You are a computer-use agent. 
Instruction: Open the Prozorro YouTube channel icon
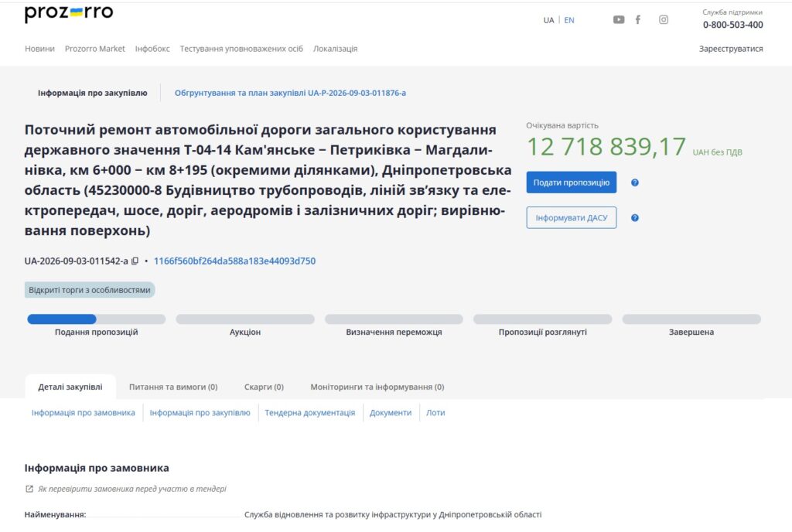[x=619, y=19]
